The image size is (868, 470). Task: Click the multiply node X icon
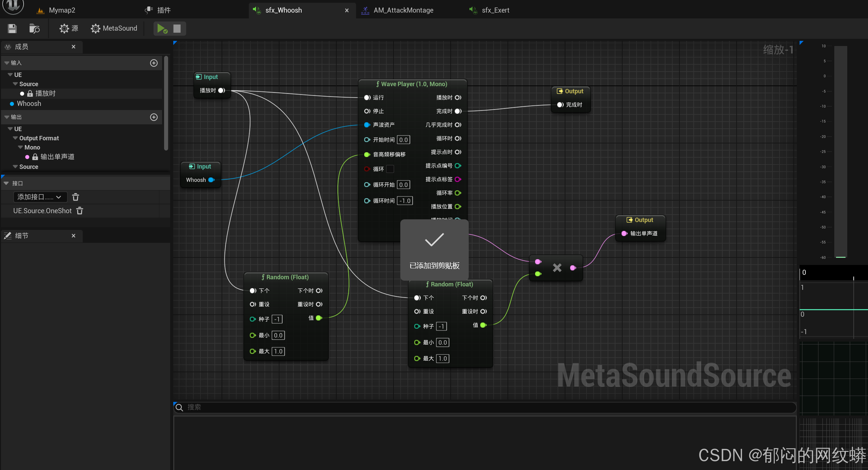[557, 268]
